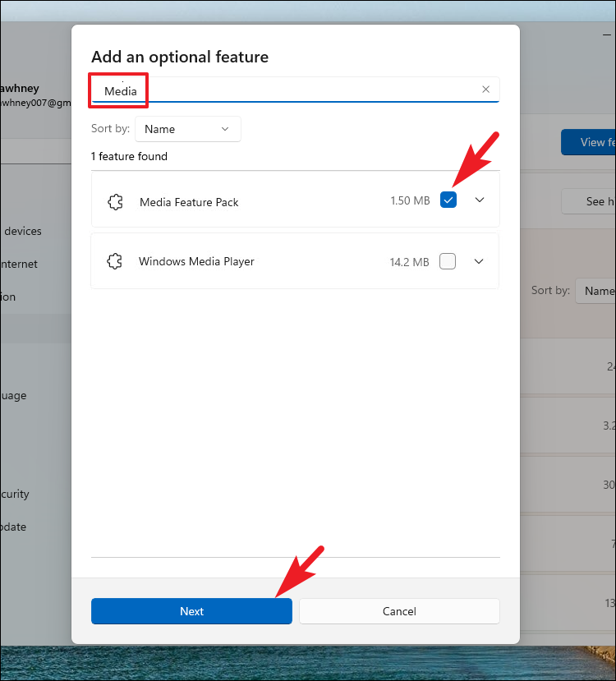Image resolution: width=616 pixels, height=681 pixels.
Task: Open language item in Settings sidebar
Action: [14, 396]
